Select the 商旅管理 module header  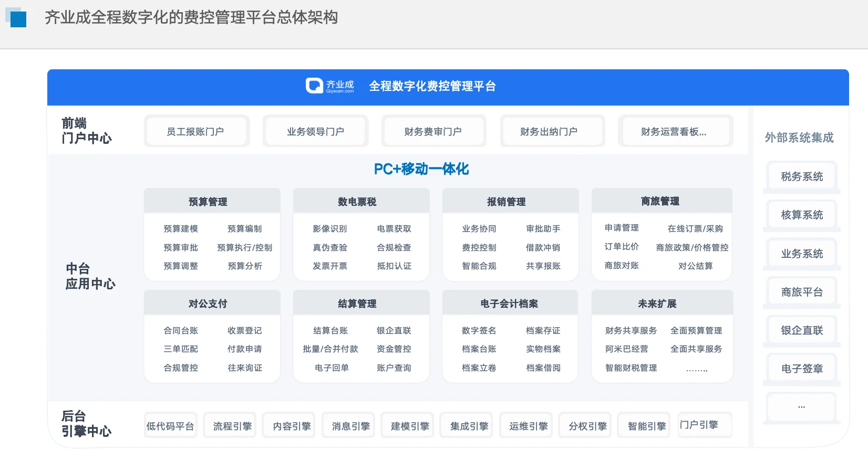coord(662,201)
